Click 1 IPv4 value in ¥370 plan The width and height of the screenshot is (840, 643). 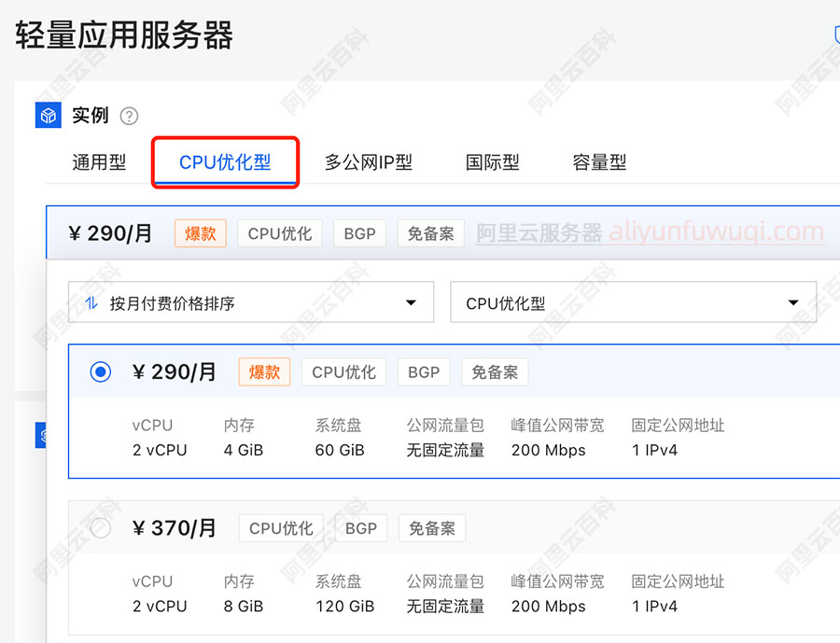(x=654, y=607)
